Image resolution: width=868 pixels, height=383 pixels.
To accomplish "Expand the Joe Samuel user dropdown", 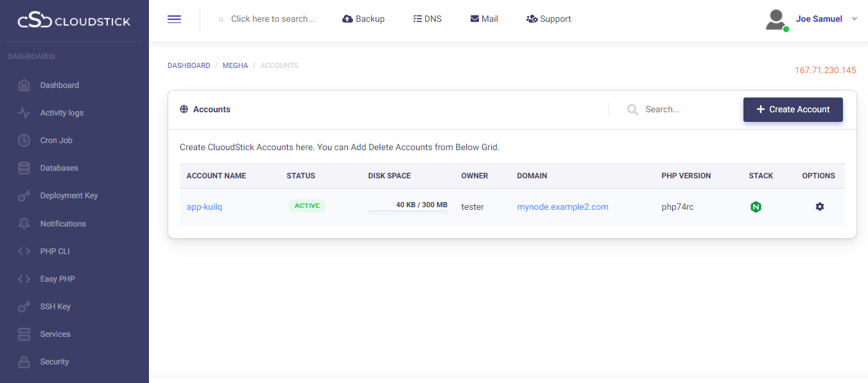I will click(x=854, y=19).
